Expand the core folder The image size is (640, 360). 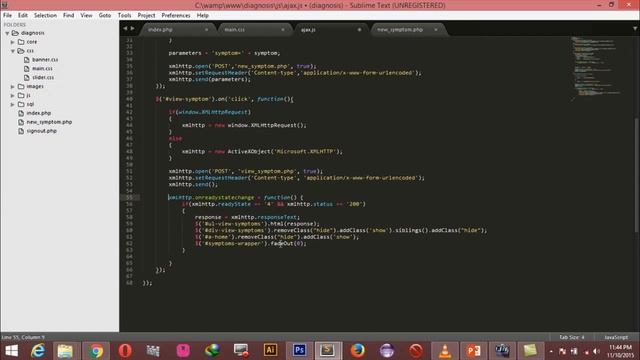click(x=13, y=42)
